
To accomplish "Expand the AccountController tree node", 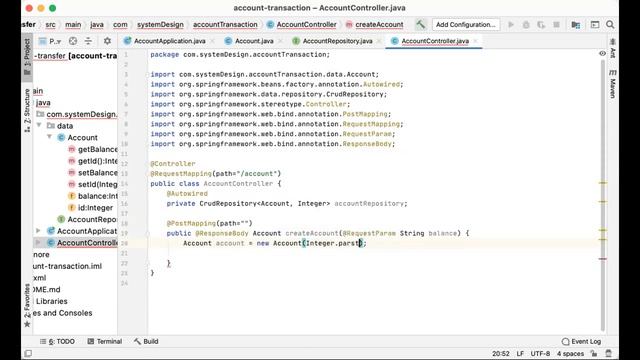I will point(38,243).
